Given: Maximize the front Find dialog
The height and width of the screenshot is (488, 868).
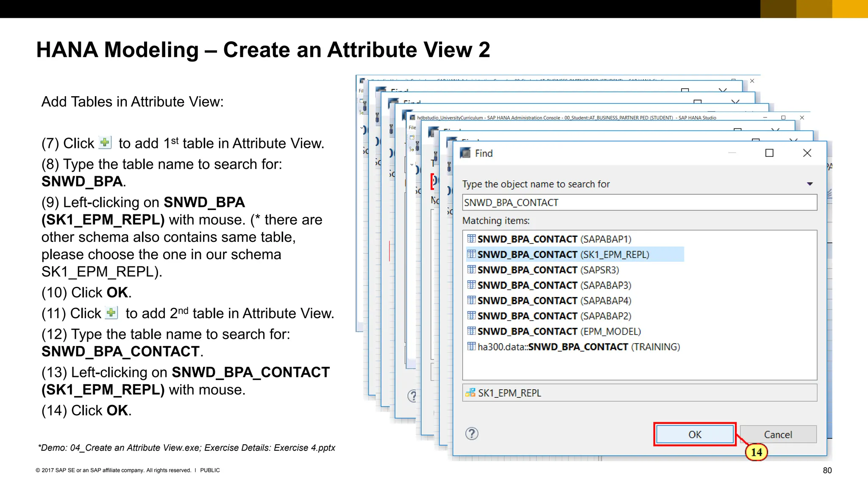Looking at the screenshot, I should 769,153.
